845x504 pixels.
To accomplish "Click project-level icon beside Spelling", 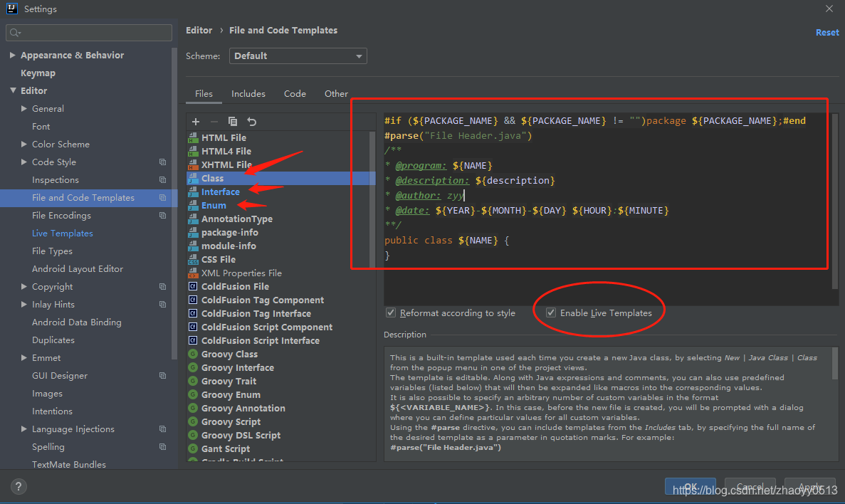I will click(x=162, y=446).
